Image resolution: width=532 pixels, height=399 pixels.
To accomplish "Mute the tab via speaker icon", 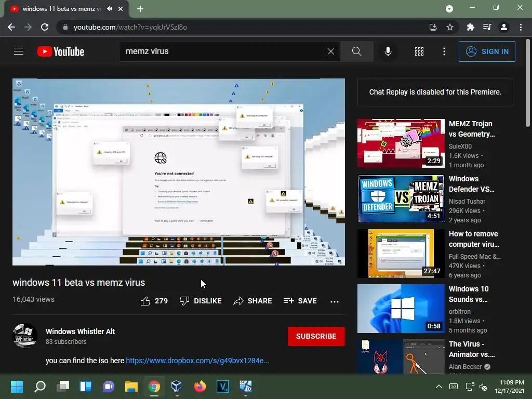I will pos(109,9).
